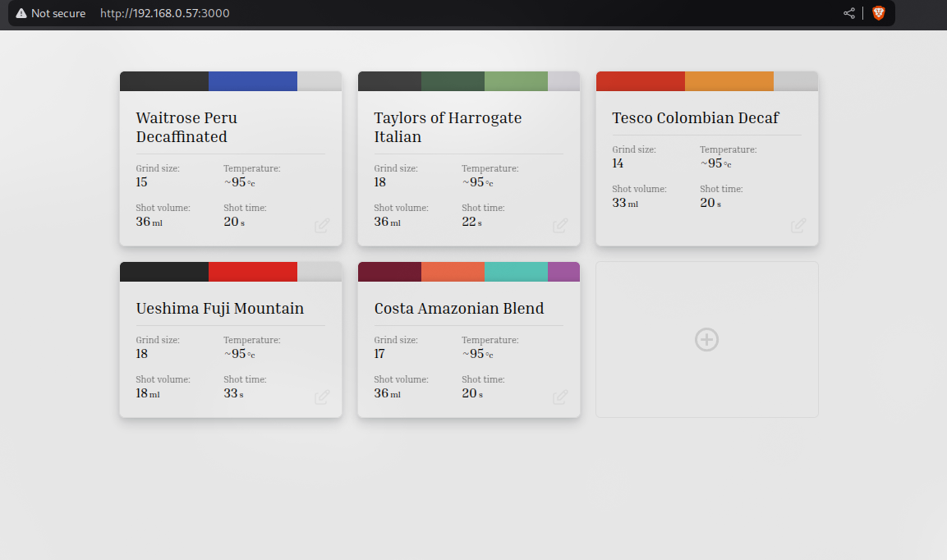Open the Brave Shields icon

click(879, 13)
